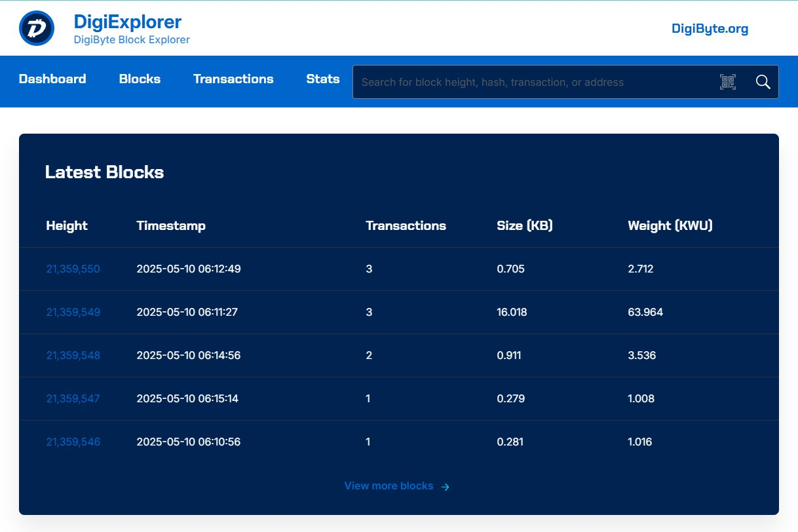Open block 21,359,549
798x532 pixels.
(x=73, y=312)
